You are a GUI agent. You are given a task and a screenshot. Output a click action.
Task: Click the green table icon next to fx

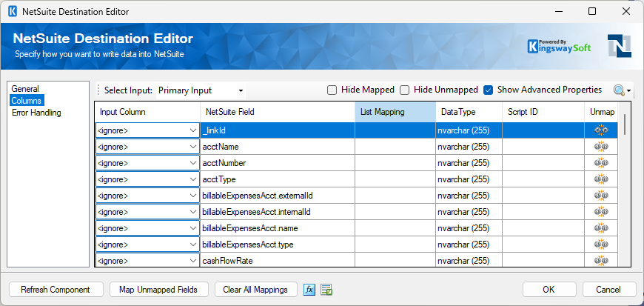click(x=326, y=290)
